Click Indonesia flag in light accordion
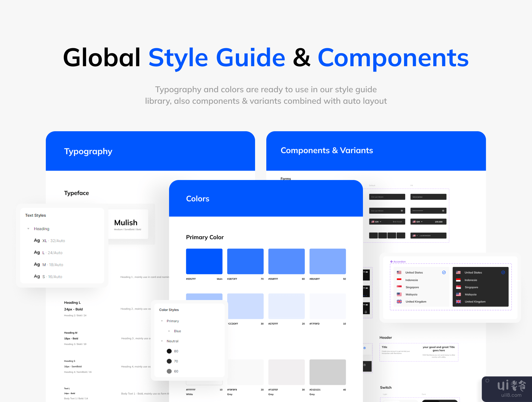This screenshot has height=402, width=532. [399, 280]
